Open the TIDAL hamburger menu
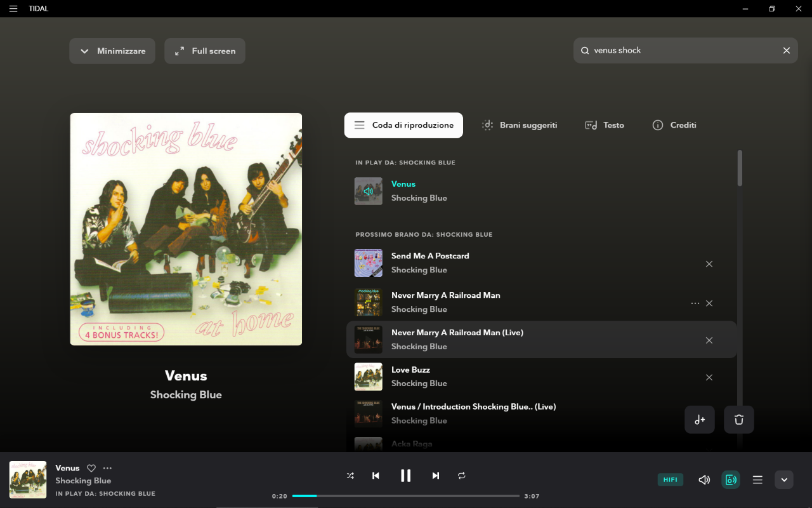Viewport: 812px width, 508px height. [13, 9]
